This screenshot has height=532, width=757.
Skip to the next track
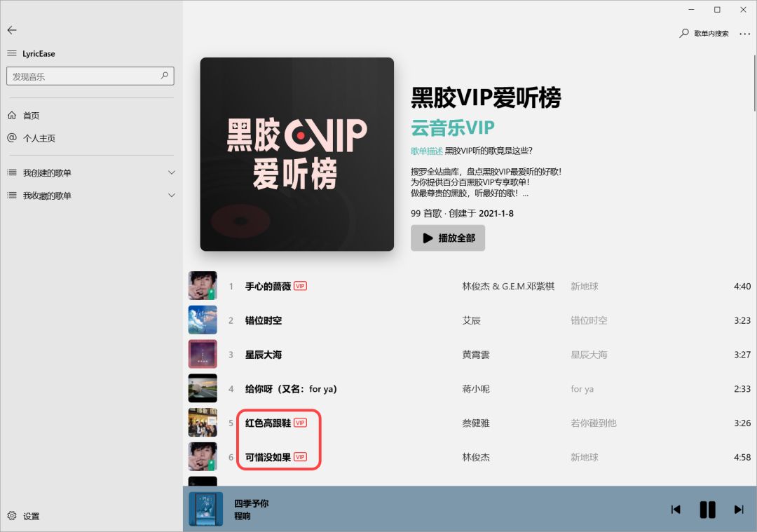click(x=739, y=510)
